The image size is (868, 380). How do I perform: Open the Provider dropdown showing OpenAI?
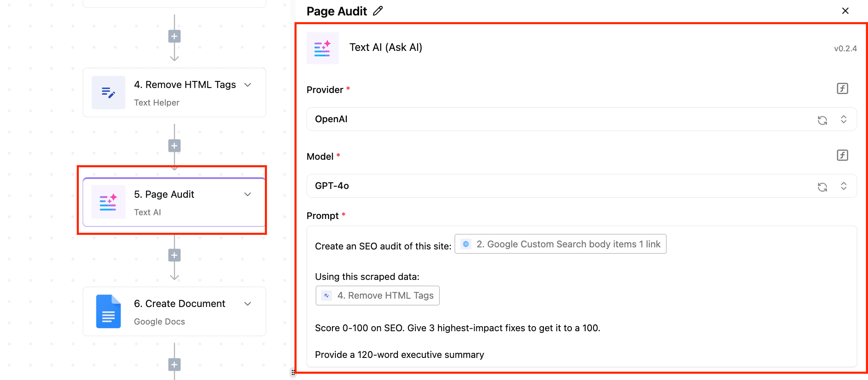pyautogui.click(x=581, y=119)
